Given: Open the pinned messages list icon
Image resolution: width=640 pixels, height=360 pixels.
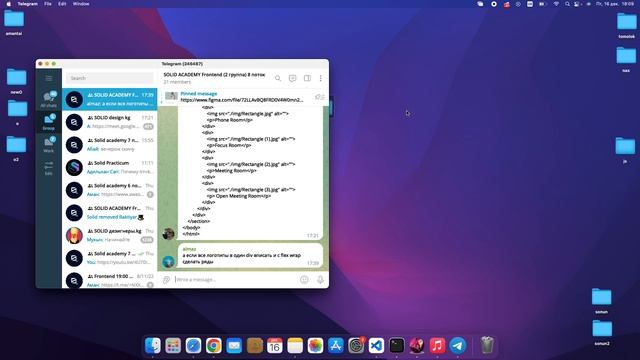Looking at the screenshot, I should coord(319,97).
